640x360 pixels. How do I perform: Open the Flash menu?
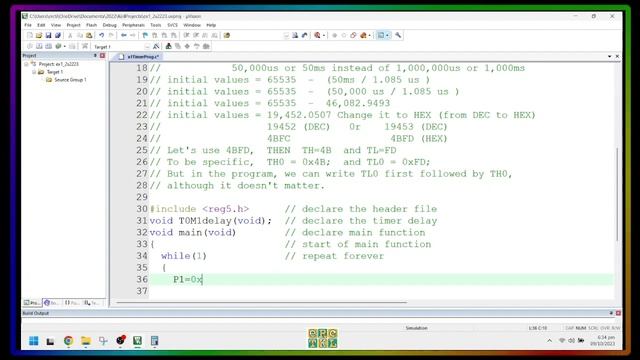coord(91,25)
